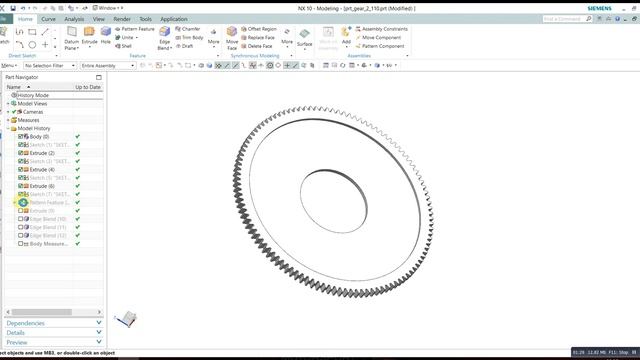Click the Sketch button at ribbon's left edge
The width and height of the screenshot is (640, 360).
pyautogui.click(x=4, y=36)
